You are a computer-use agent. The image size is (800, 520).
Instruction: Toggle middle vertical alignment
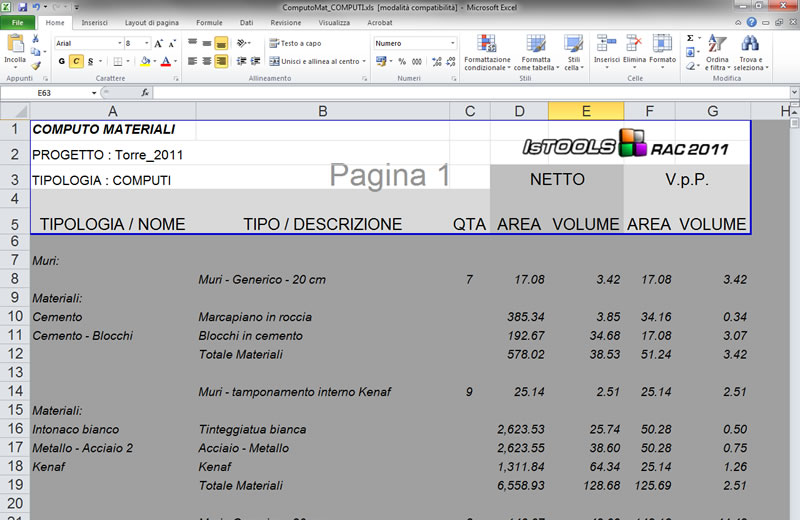207,43
